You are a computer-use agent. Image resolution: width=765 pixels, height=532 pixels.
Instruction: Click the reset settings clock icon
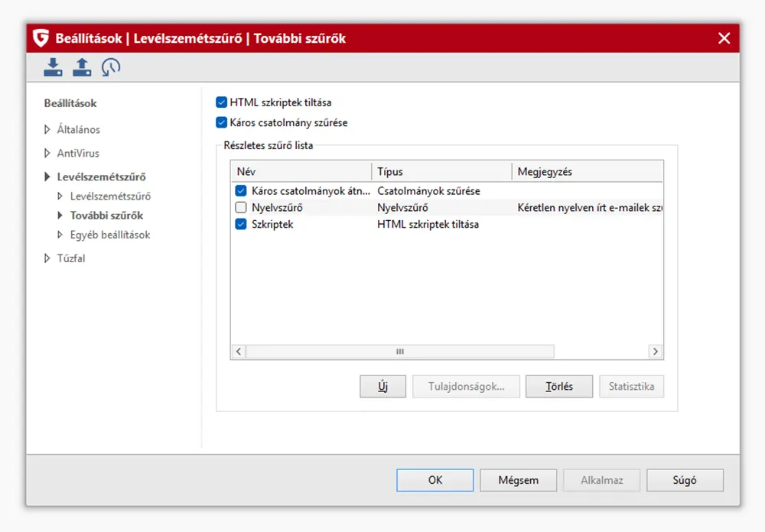pyautogui.click(x=111, y=67)
